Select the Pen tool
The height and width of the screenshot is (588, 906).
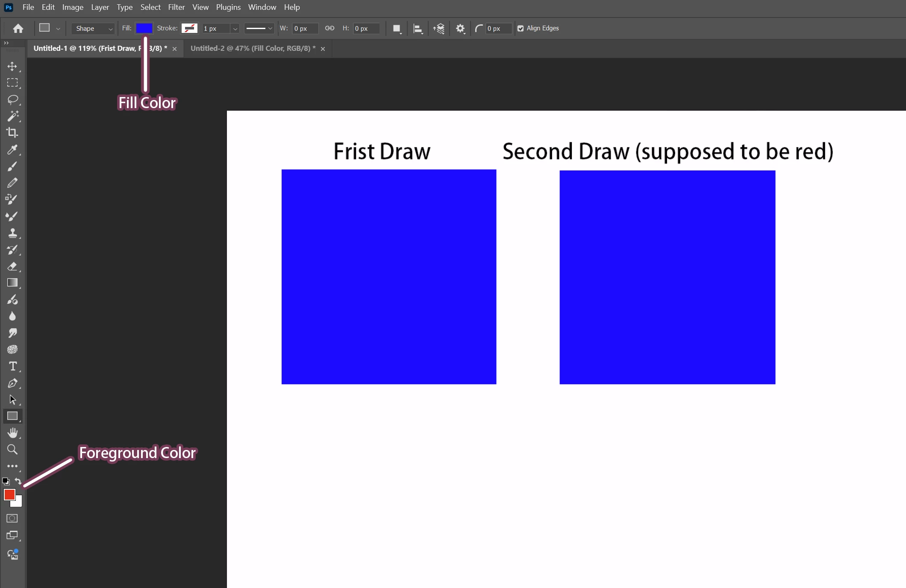point(12,383)
